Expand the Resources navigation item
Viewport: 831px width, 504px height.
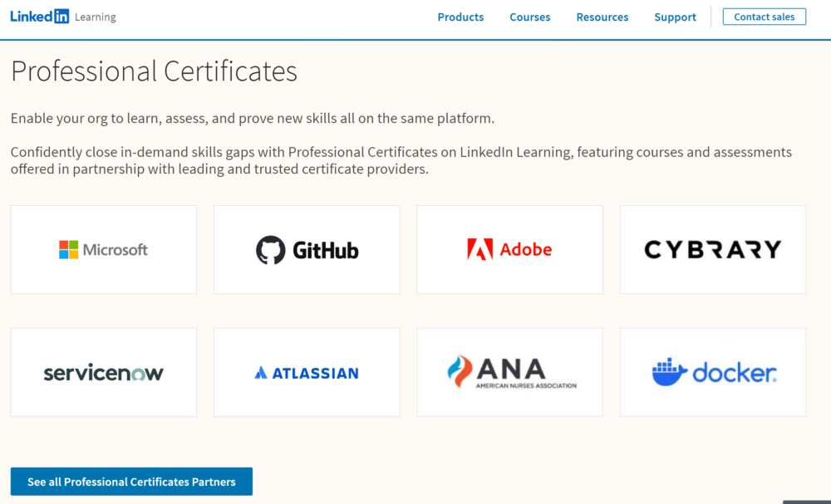[602, 17]
